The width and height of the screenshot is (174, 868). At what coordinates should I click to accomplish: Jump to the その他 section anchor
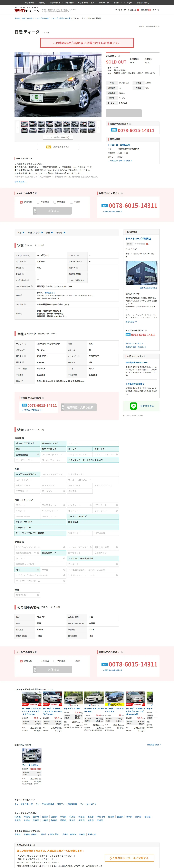point(61,232)
